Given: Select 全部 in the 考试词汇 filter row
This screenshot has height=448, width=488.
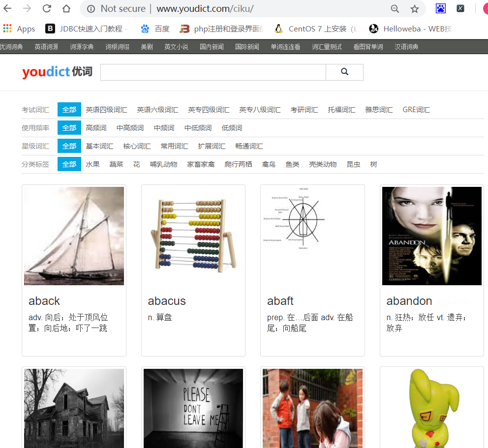Looking at the screenshot, I should [x=69, y=110].
